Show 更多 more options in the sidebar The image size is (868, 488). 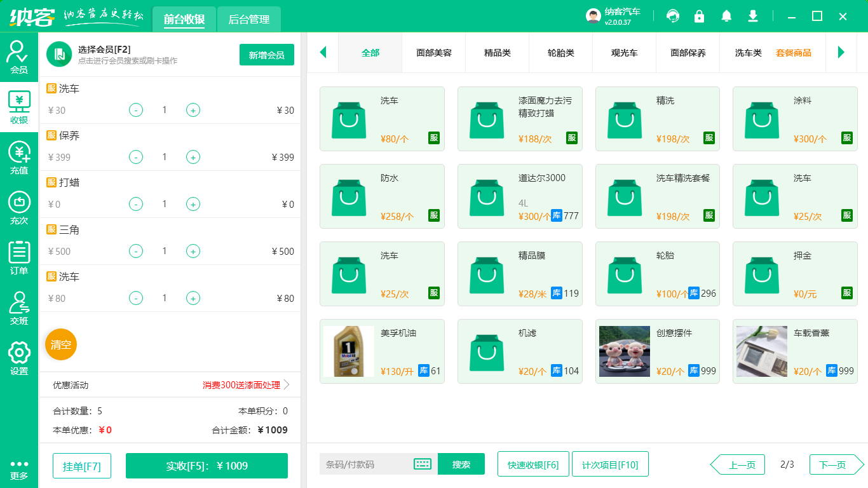19,470
